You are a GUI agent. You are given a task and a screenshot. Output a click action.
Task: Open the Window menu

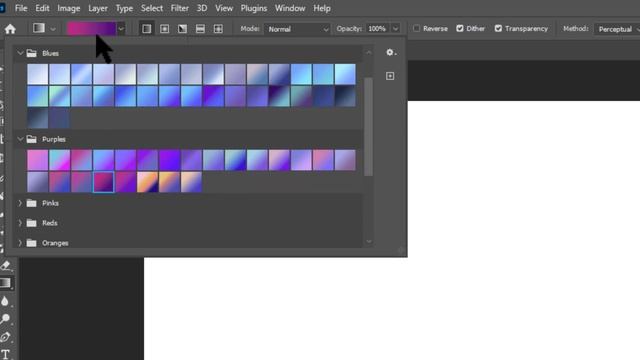point(290,8)
